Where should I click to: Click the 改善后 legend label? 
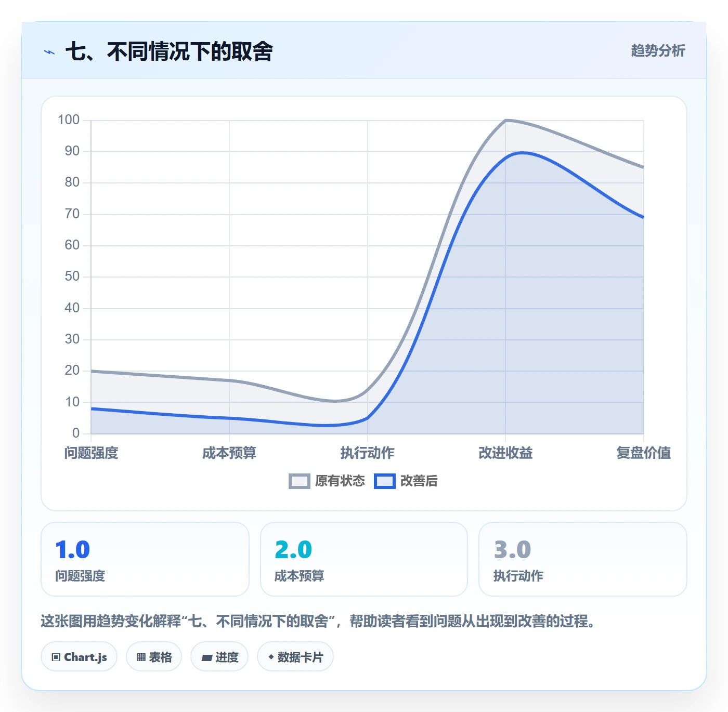[419, 481]
